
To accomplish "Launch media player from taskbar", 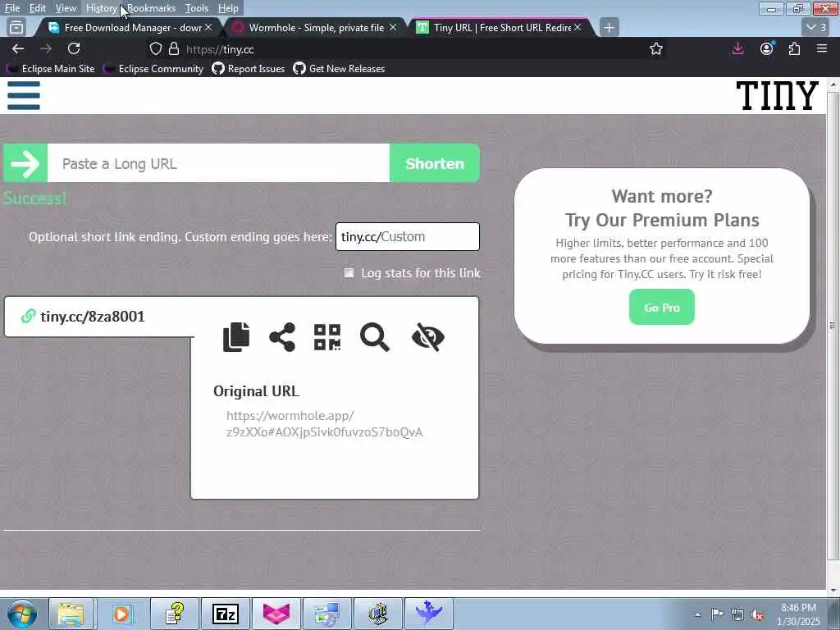I will [121, 614].
